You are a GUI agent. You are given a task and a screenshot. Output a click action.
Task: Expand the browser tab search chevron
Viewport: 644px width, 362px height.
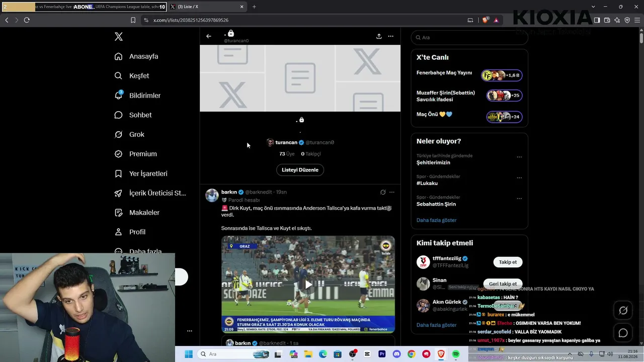coord(594,7)
